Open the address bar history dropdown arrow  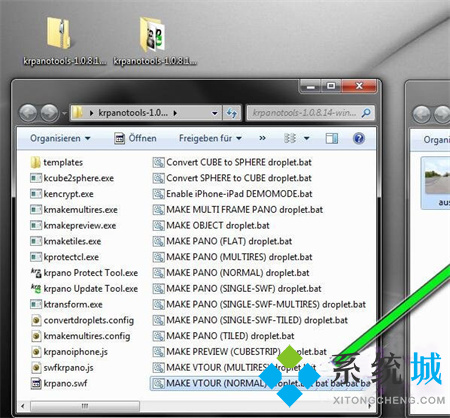click(x=215, y=113)
